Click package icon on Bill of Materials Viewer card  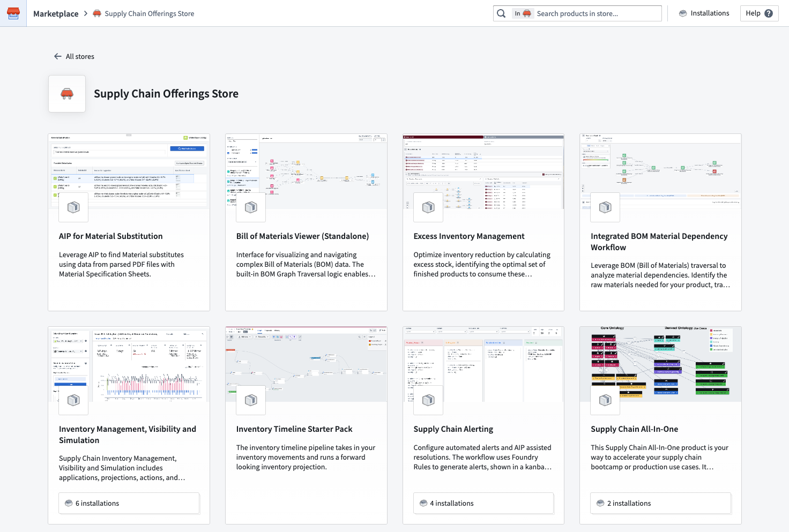251,207
